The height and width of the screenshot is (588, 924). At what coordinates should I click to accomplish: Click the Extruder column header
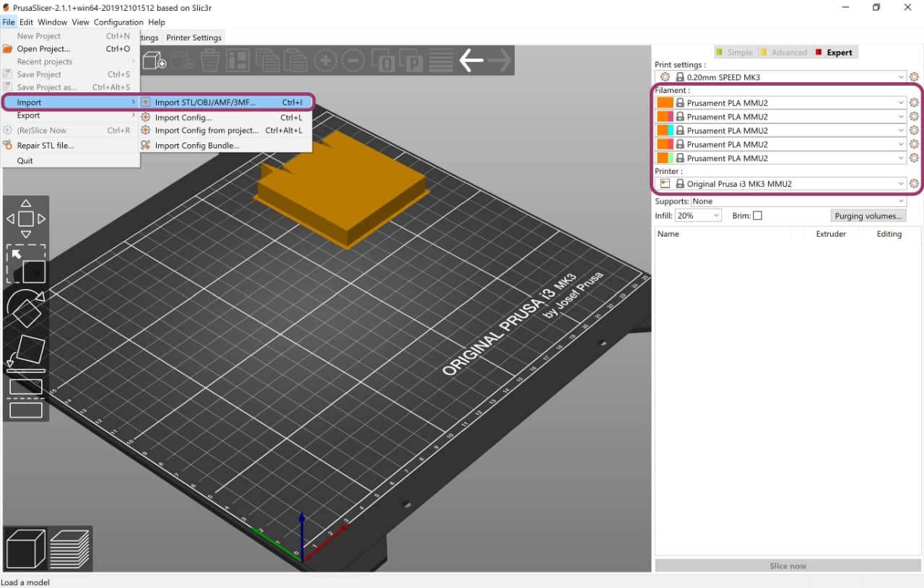point(830,234)
